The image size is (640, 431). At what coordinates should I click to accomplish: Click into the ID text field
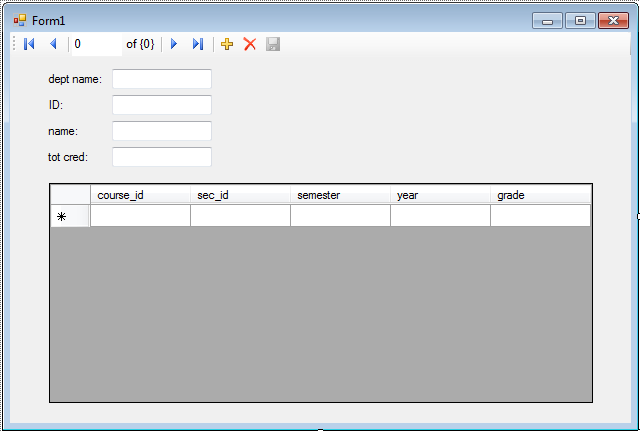162,105
